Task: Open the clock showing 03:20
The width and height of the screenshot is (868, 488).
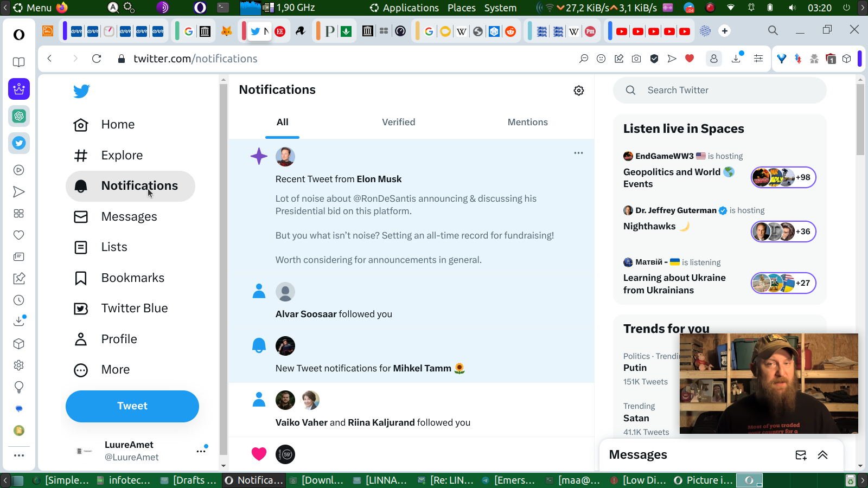Action: click(820, 8)
